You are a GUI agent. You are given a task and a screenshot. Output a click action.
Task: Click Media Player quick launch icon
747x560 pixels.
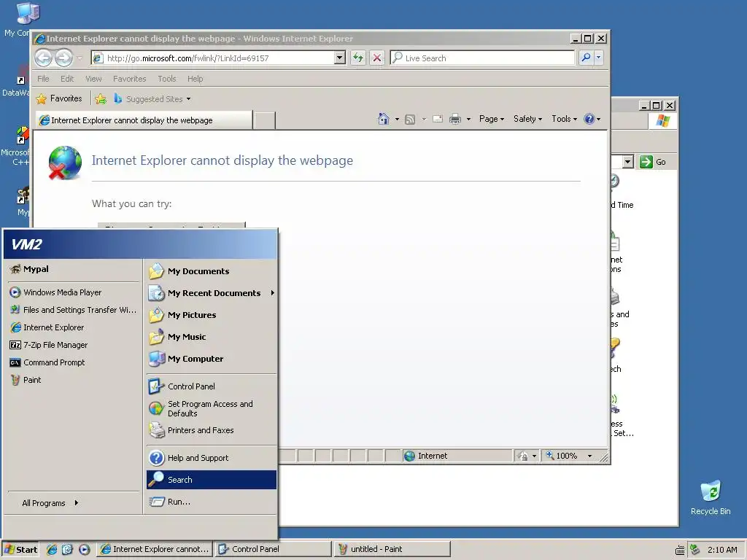coord(84,549)
